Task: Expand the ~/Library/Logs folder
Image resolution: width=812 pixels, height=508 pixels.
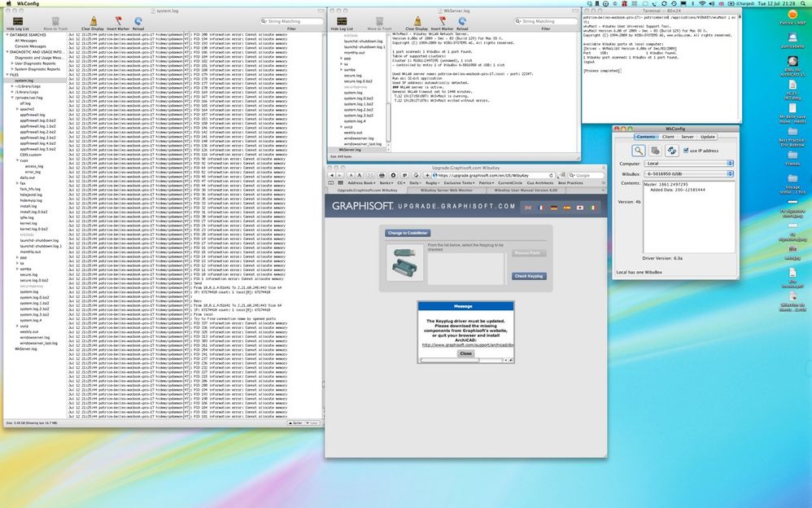Action: pos(12,86)
